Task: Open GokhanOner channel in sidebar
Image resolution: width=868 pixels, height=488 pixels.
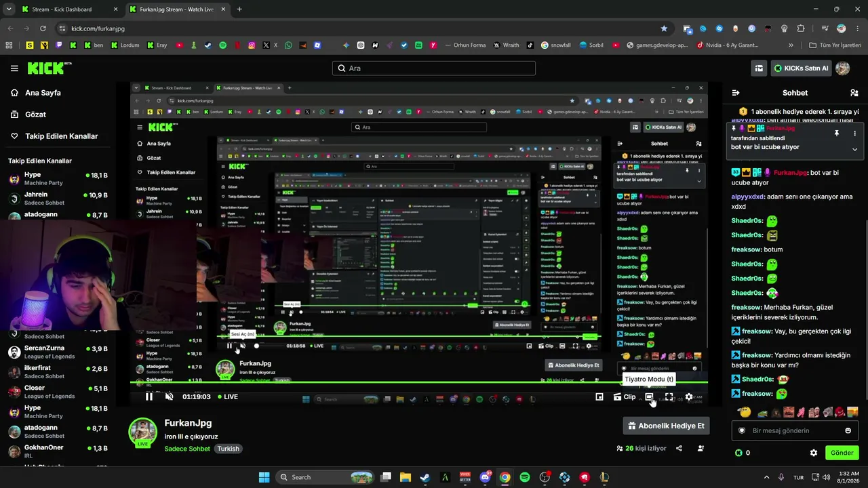Action: point(58,451)
